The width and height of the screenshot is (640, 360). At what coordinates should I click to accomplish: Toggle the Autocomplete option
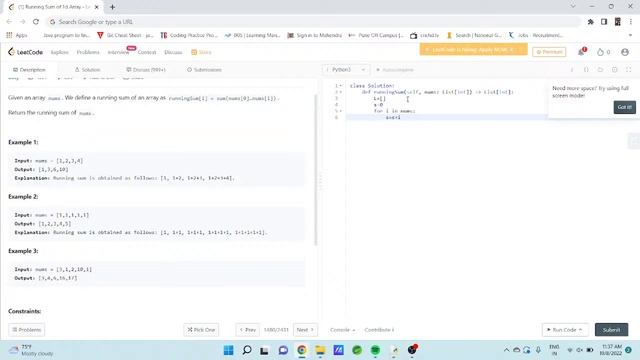(394, 70)
